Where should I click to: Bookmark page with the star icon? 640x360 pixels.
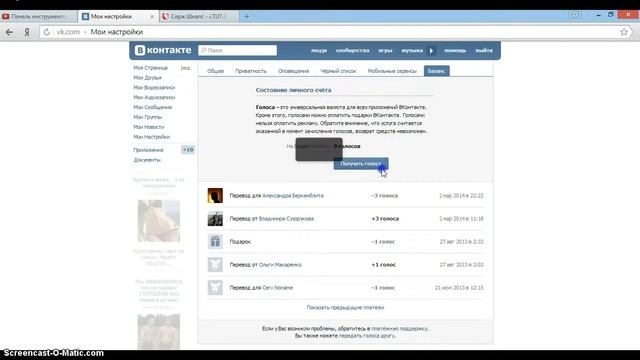[624, 32]
